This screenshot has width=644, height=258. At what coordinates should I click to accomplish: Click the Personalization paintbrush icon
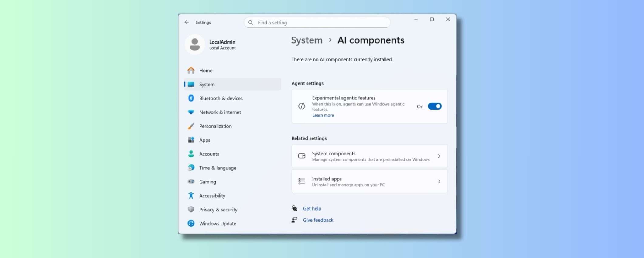(191, 126)
